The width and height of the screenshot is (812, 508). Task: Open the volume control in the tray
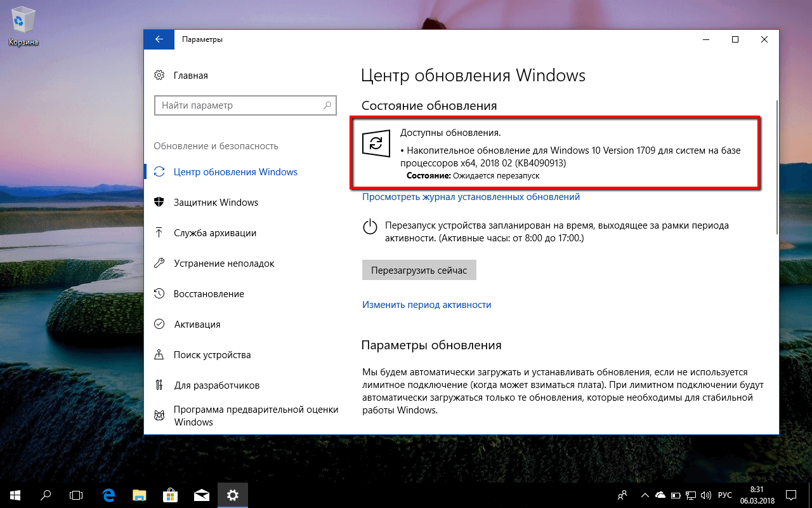click(x=706, y=495)
